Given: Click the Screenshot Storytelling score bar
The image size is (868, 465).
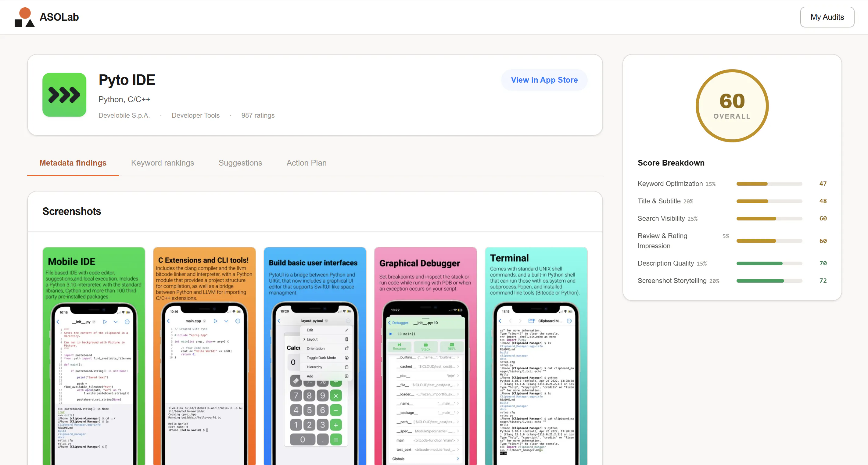Looking at the screenshot, I should point(769,281).
